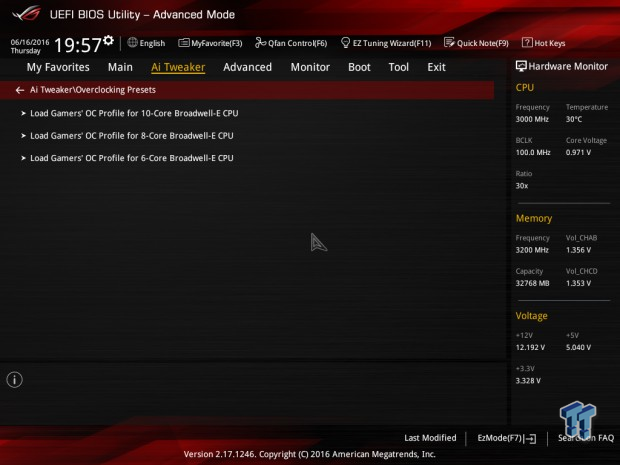Click the MyFavorite keyboard icon
This screenshot has height=465, width=620.
(184, 43)
